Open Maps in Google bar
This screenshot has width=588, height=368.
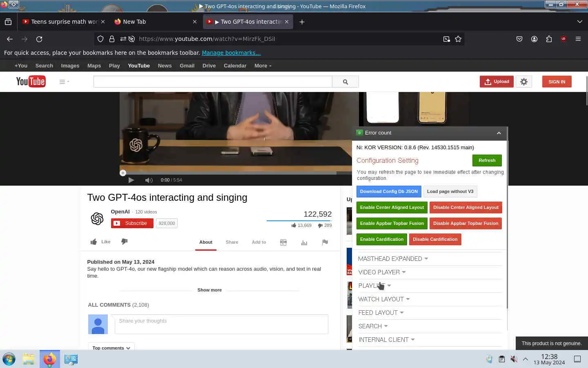point(94,65)
